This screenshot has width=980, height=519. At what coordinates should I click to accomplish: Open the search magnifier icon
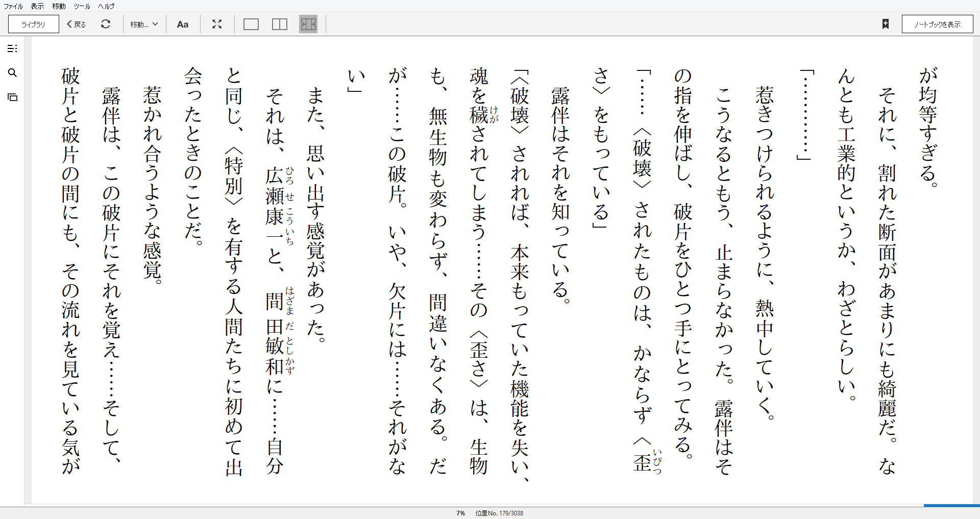point(12,73)
